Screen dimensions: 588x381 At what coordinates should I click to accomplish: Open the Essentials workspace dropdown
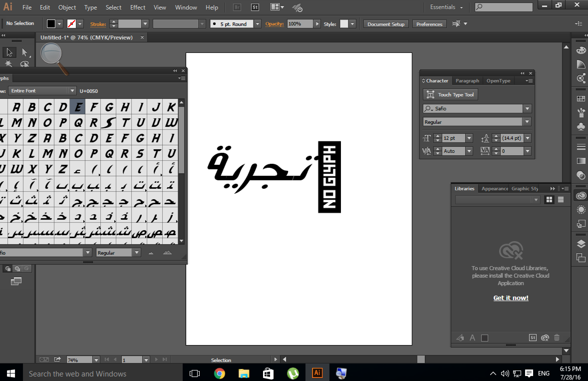[446, 7]
